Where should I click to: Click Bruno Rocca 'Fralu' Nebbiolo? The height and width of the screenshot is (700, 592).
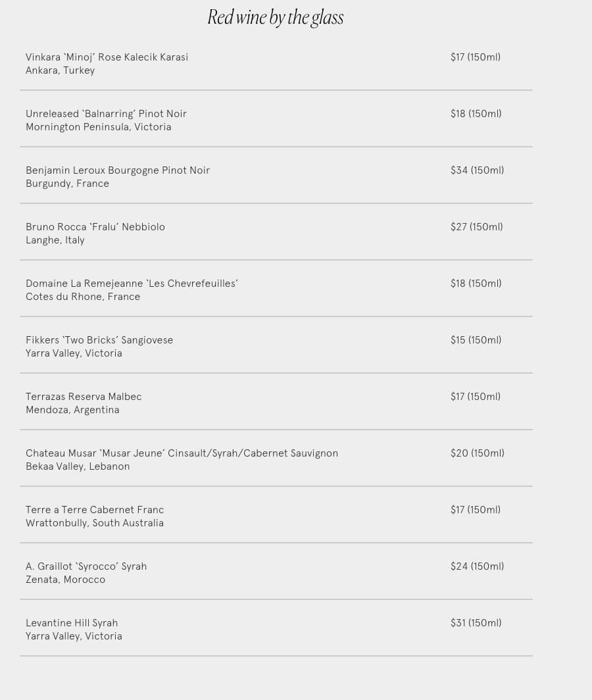pyautogui.click(x=95, y=227)
